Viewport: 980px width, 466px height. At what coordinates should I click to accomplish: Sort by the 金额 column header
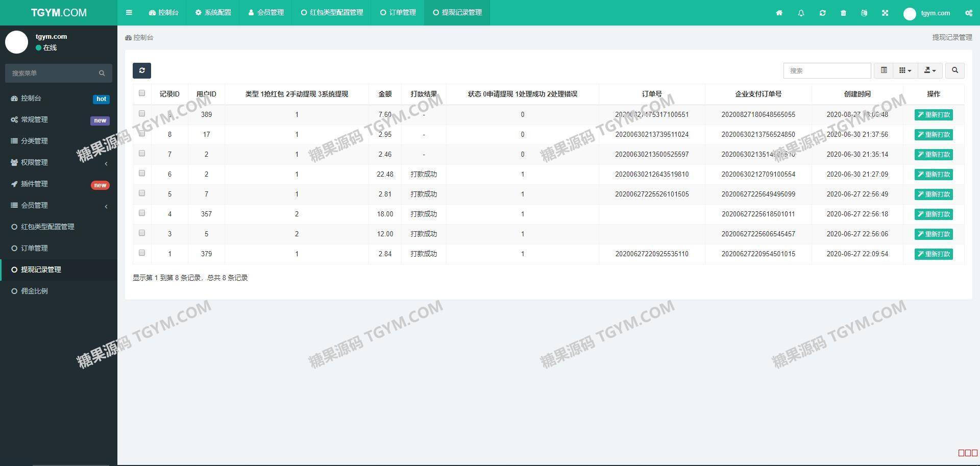(x=385, y=94)
